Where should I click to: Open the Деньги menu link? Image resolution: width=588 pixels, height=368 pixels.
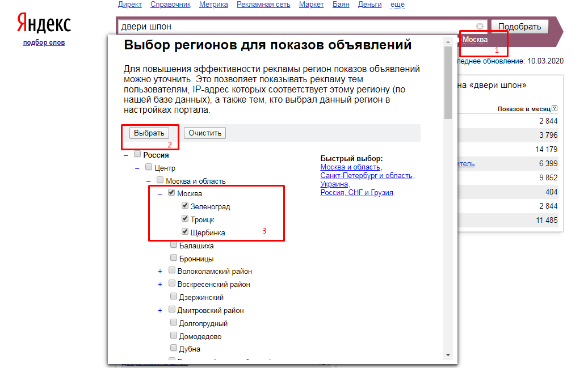point(369,5)
